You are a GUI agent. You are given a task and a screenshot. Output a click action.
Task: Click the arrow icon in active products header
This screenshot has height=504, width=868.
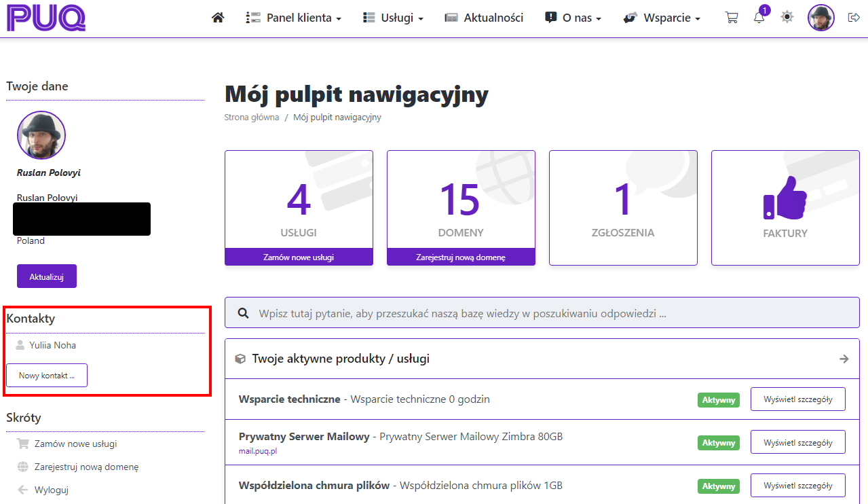click(x=844, y=359)
